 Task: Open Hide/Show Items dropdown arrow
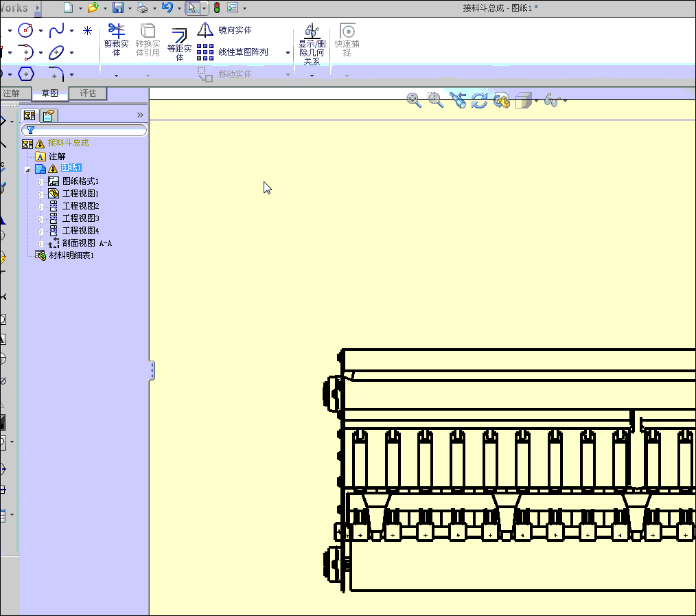[565, 101]
